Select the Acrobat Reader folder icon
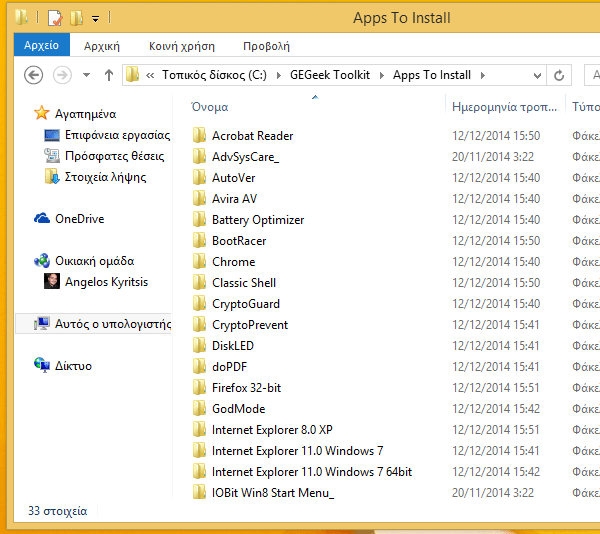The image size is (600, 534). pyautogui.click(x=199, y=135)
